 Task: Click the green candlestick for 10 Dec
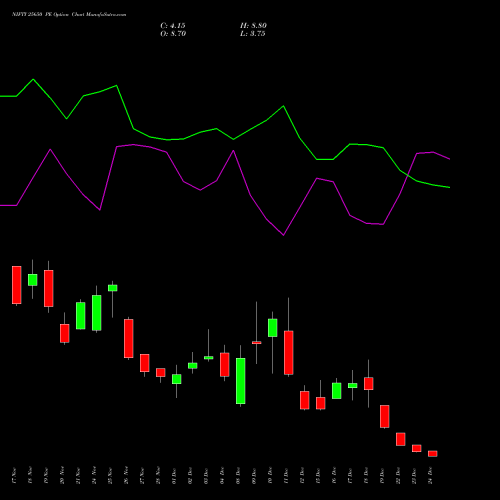tap(273, 328)
